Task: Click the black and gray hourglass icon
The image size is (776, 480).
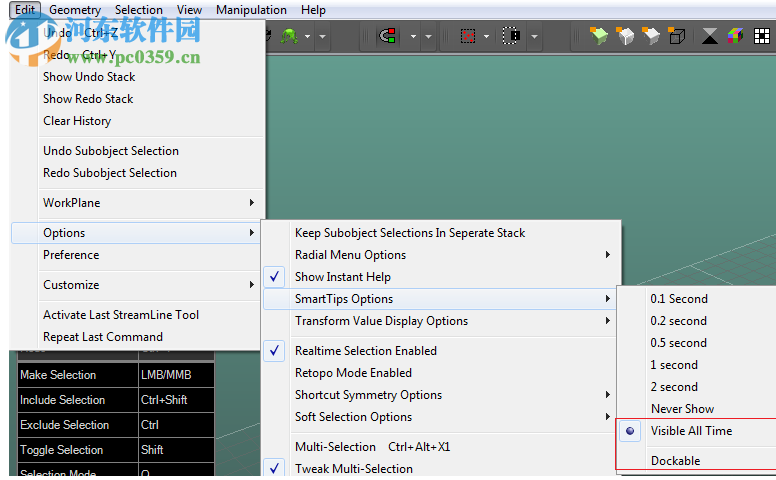Action: 710,36
